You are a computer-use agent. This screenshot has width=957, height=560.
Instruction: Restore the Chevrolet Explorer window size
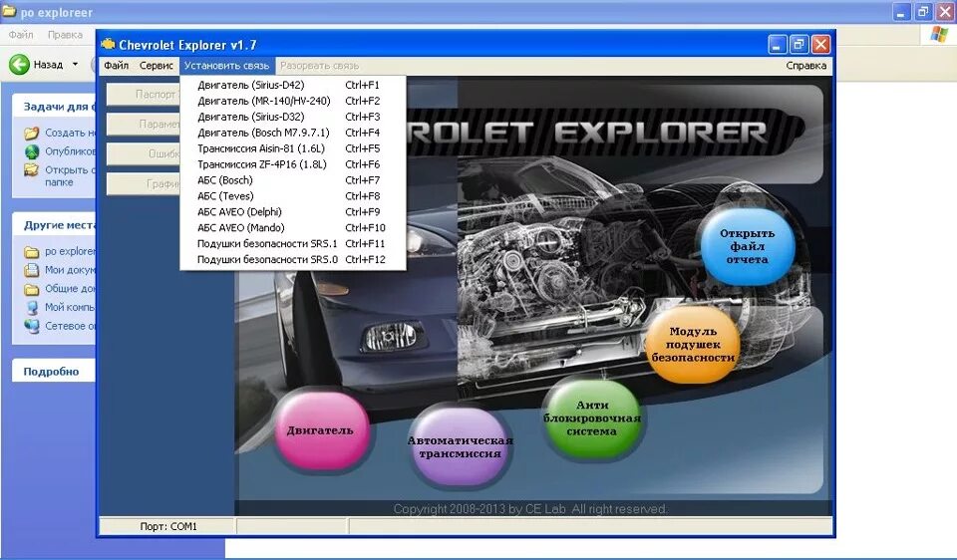(798, 45)
